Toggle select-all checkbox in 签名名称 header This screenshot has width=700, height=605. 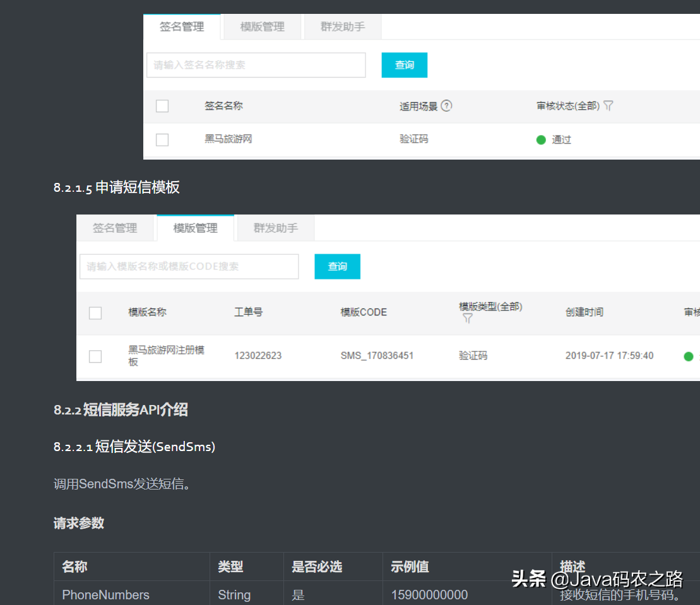pos(162,106)
